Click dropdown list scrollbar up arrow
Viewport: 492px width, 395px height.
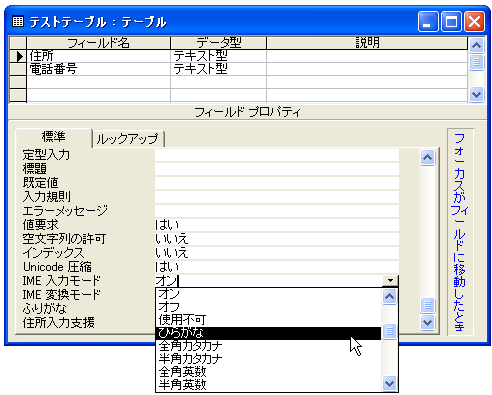pyautogui.click(x=389, y=296)
